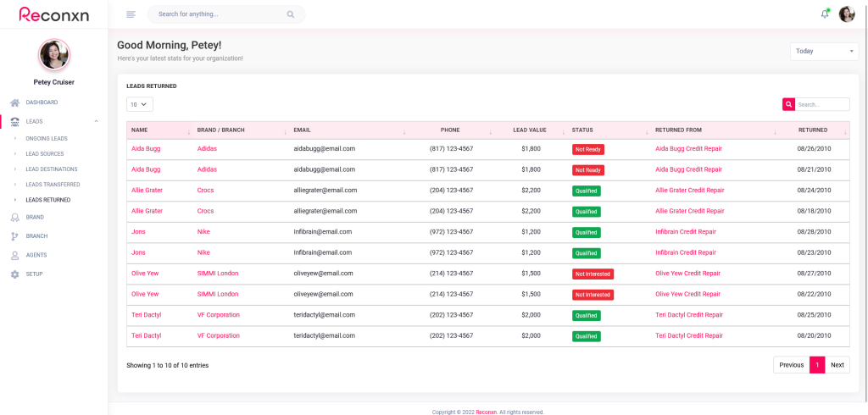The height and width of the screenshot is (415, 868).
Task: Open Teri Dactyl Credit Repair in 08/20/2010 row
Action: [689, 336]
